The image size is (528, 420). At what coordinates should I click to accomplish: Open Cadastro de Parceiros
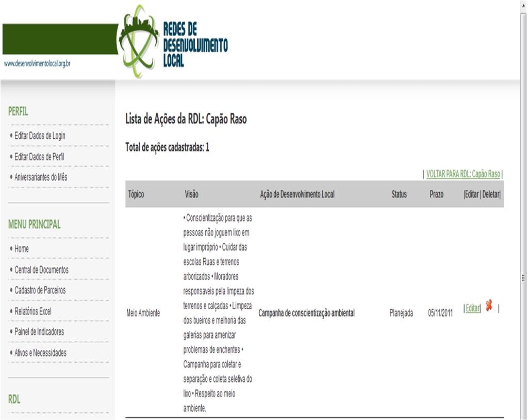(40, 291)
